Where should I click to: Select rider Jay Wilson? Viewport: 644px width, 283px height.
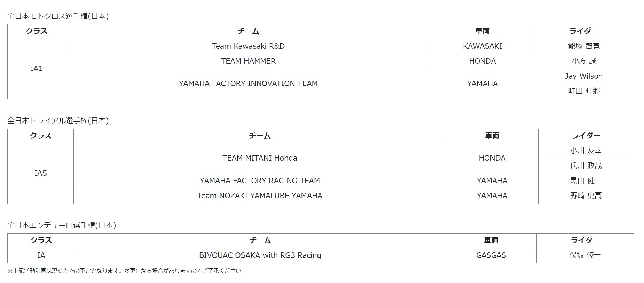[x=584, y=76]
